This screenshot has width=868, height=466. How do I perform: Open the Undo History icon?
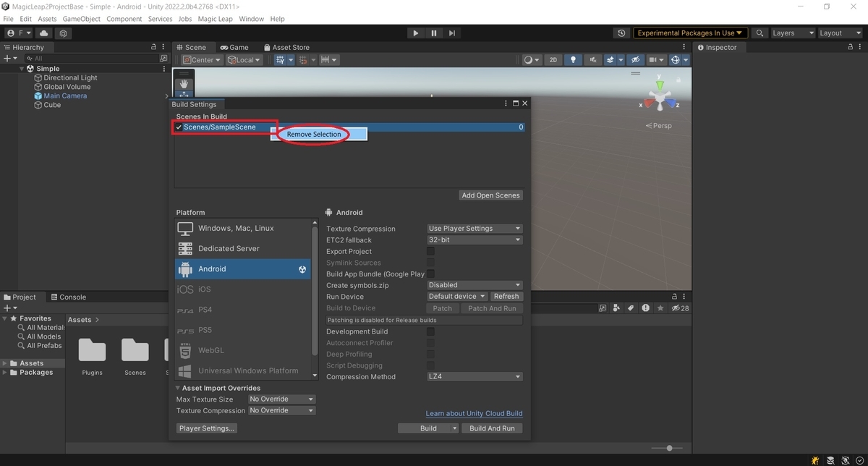[621, 33]
